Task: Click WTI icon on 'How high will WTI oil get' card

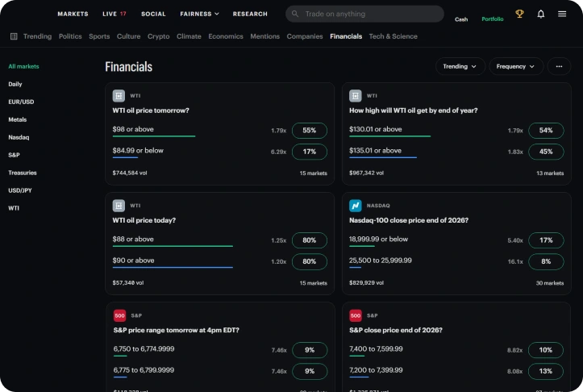Action: (355, 96)
